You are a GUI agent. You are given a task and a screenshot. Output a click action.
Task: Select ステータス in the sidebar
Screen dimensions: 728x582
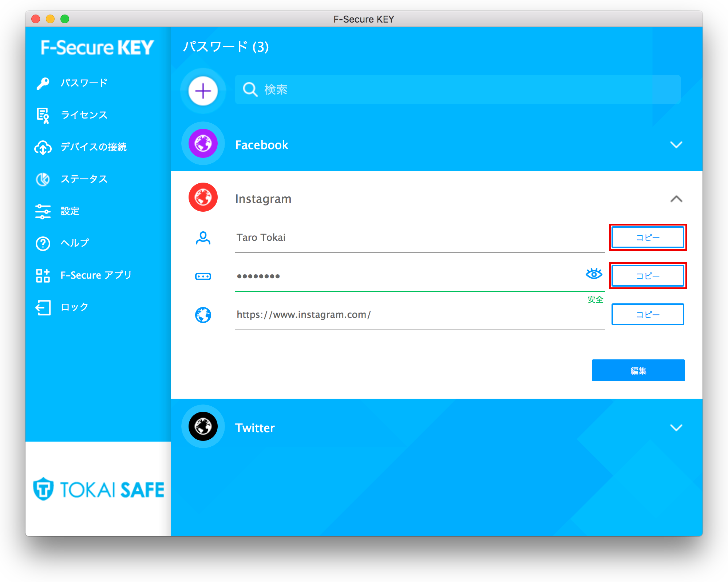(x=84, y=179)
